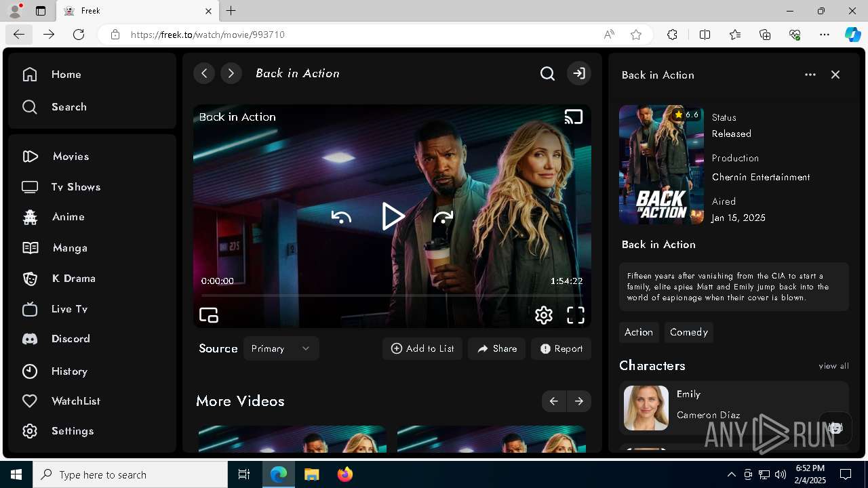Click the Settings gear in sidebar
868x488 pixels.
(x=30, y=431)
